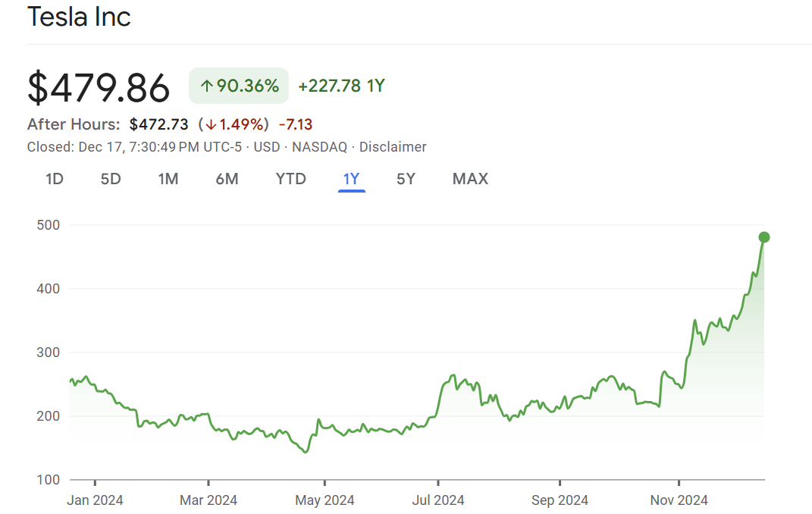Image resolution: width=812 pixels, height=514 pixels.
Task: Click the 200 y-axis label
Action: point(49,416)
